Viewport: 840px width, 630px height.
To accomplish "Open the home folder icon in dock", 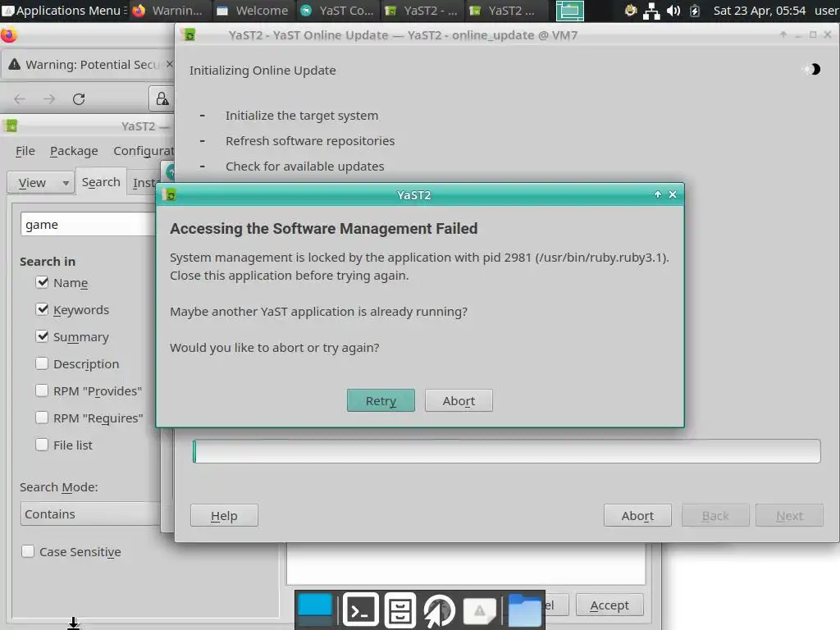I will (524, 609).
